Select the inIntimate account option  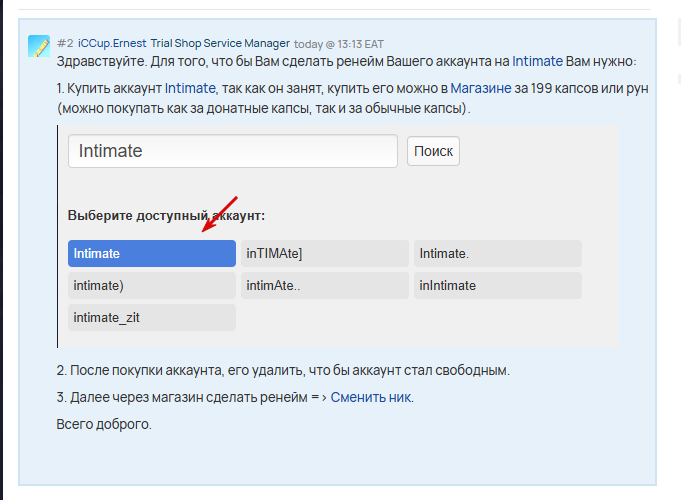[497, 286]
